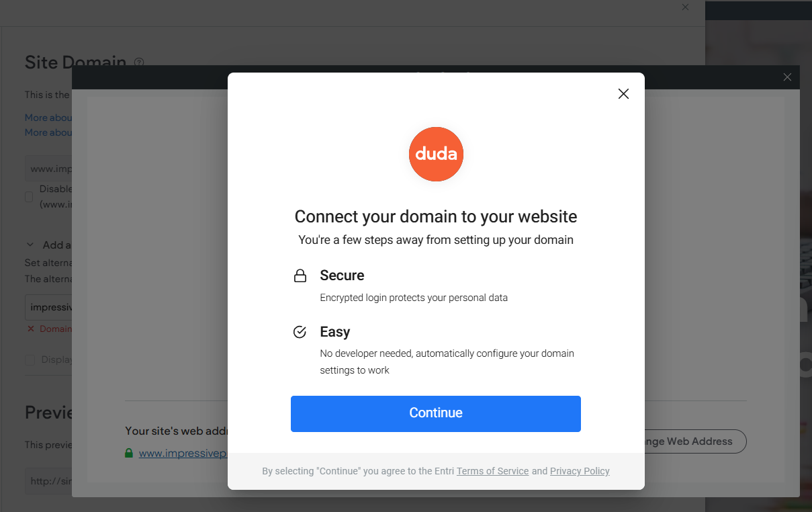Click the red X domain error icon

(x=30, y=329)
